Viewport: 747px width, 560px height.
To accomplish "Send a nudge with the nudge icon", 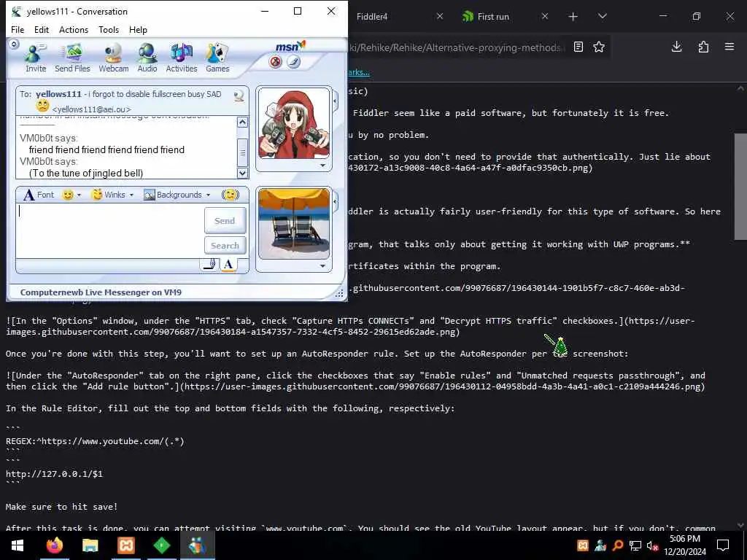I will [230, 195].
